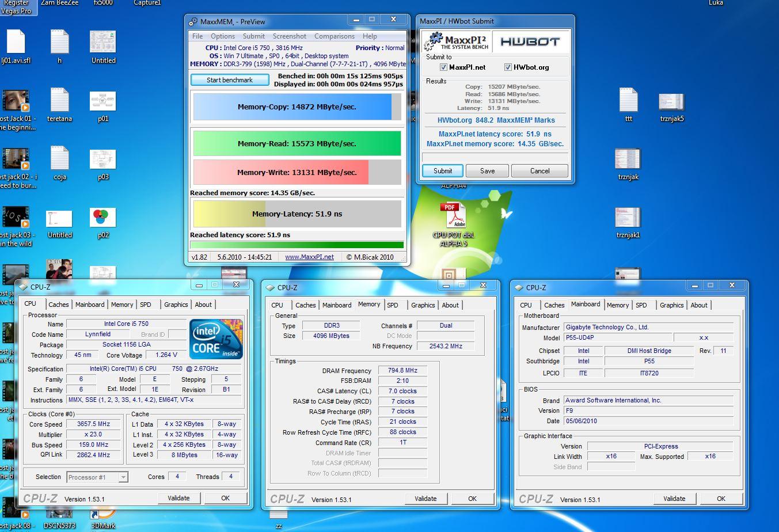Click the BIOS date 05/06/2010 value
Screen dimensions: 779x532
[x=648, y=421]
